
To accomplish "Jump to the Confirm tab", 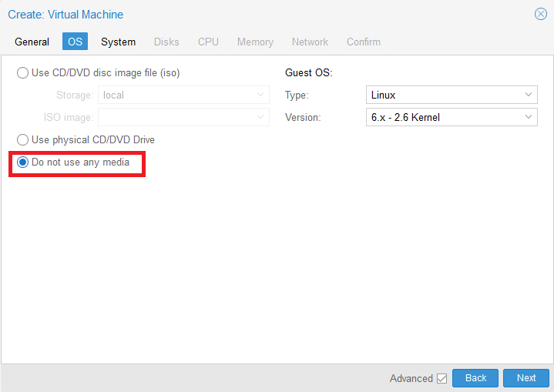I will [x=364, y=42].
